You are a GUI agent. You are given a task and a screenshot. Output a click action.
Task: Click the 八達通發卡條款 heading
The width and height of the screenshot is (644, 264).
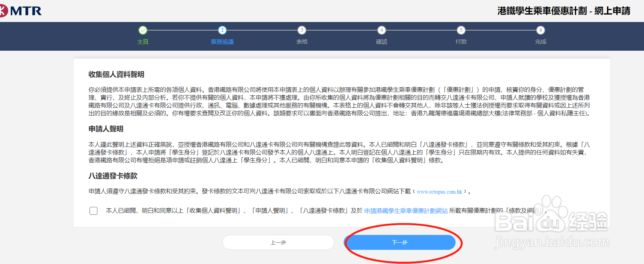[x=113, y=176]
